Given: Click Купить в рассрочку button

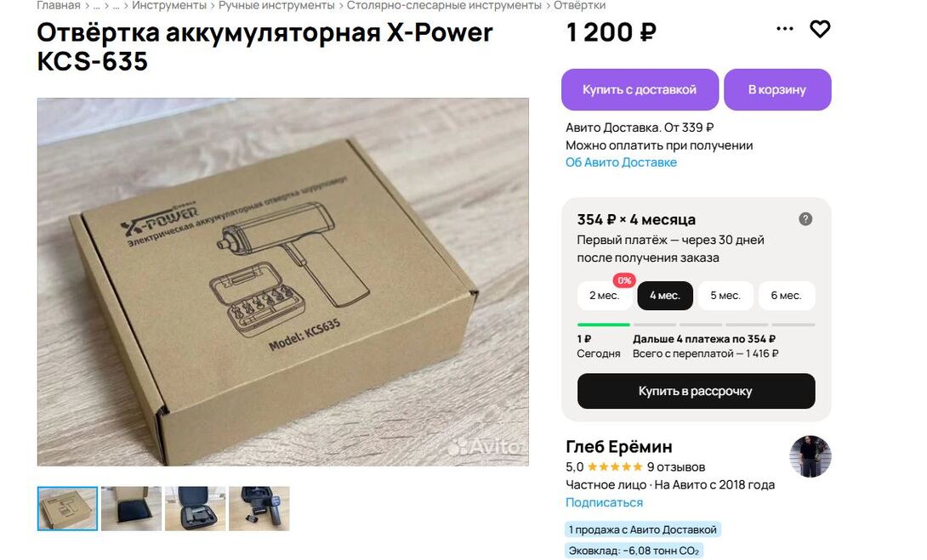Looking at the screenshot, I should (696, 391).
